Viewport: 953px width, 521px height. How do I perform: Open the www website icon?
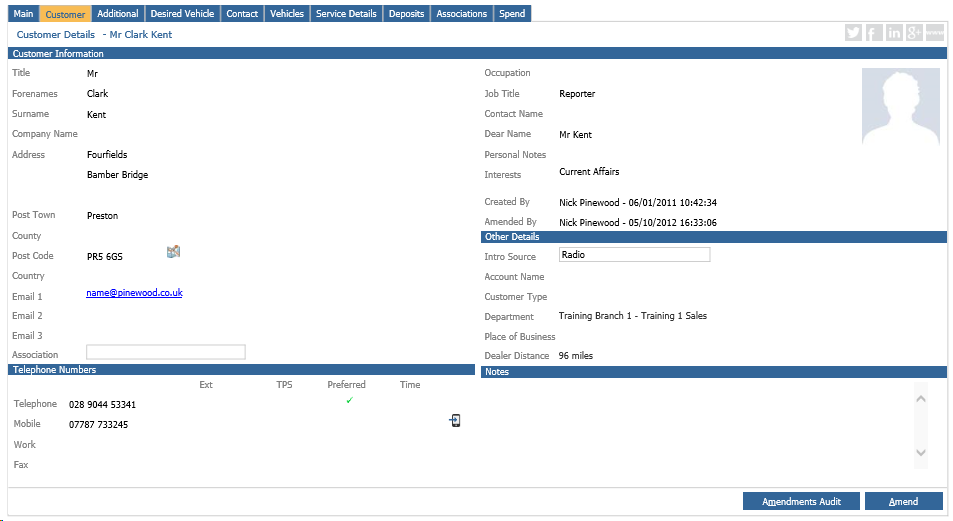[935, 33]
